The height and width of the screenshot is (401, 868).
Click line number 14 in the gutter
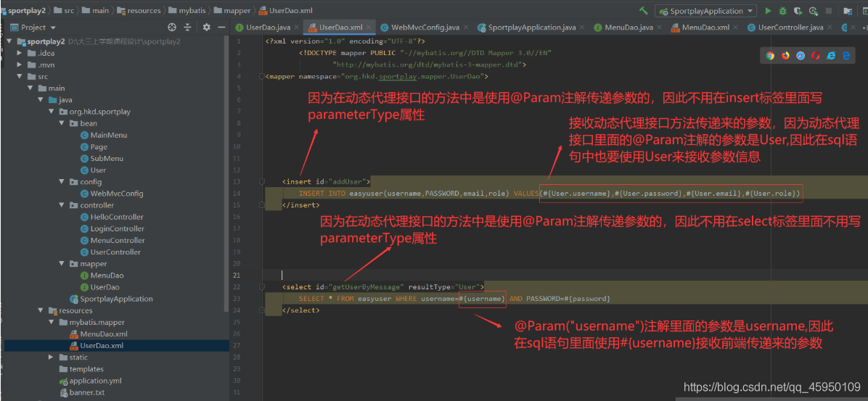[237, 193]
